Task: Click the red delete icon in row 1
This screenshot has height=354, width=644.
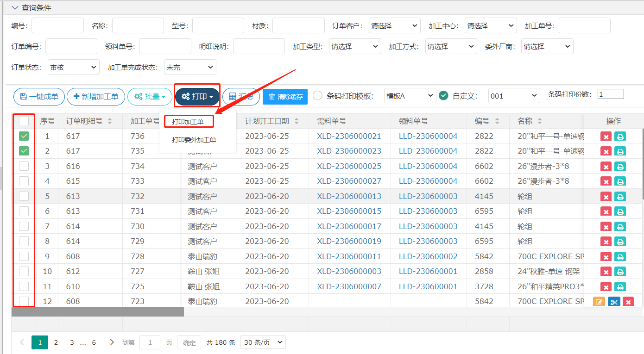Action: tap(606, 137)
